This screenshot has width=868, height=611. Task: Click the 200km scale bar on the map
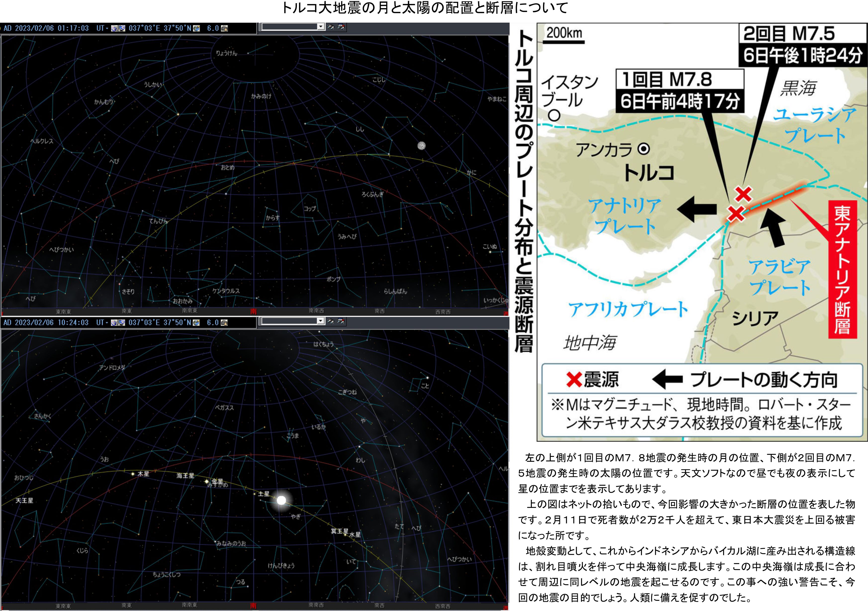pos(564,42)
